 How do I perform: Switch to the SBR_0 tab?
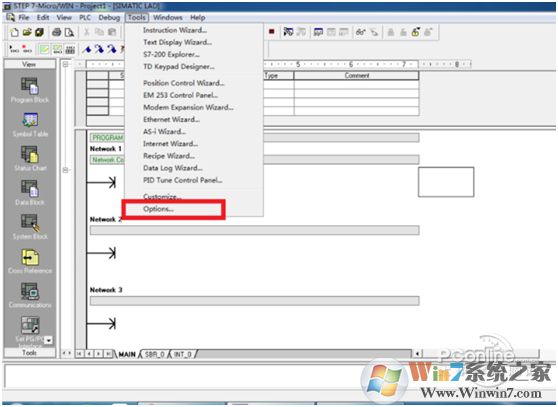154,354
